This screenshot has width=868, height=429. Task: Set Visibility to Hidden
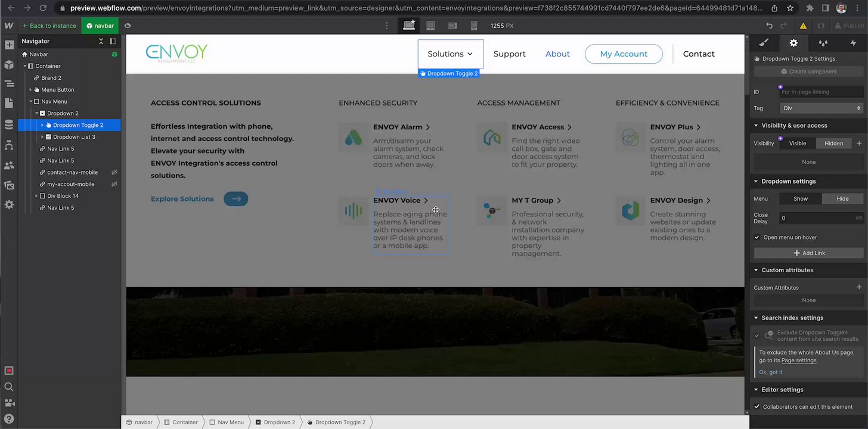(833, 143)
